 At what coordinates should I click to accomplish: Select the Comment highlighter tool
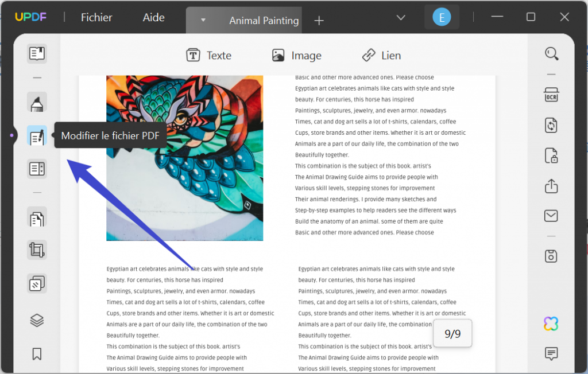pyautogui.click(x=37, y=102)
